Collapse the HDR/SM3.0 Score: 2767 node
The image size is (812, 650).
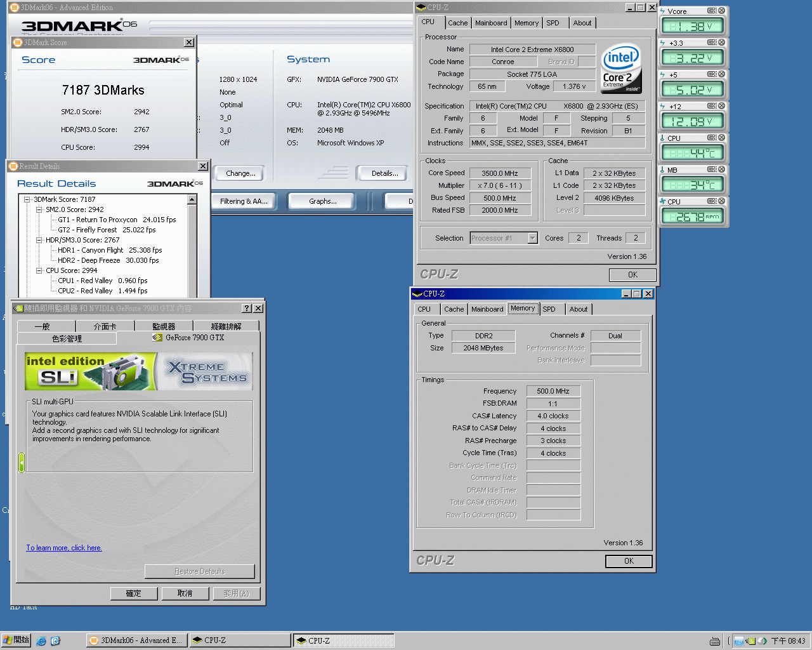[x=39, y=240]
